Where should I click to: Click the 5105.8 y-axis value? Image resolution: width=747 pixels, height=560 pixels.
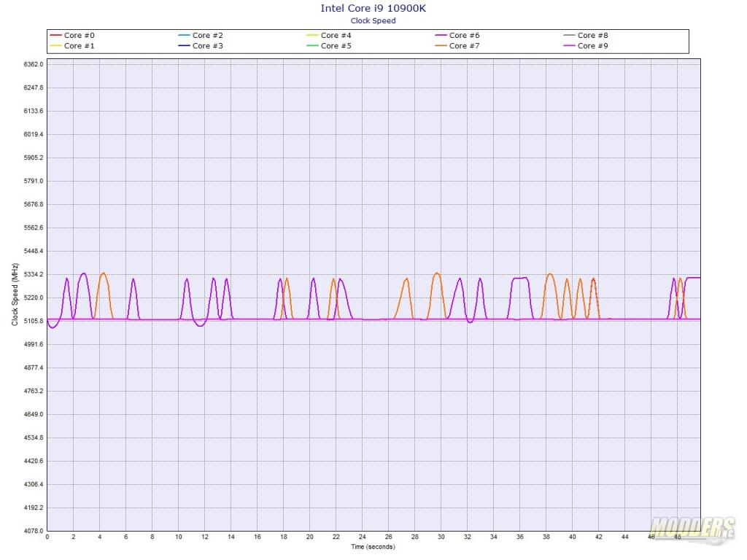tap(34, 321)
